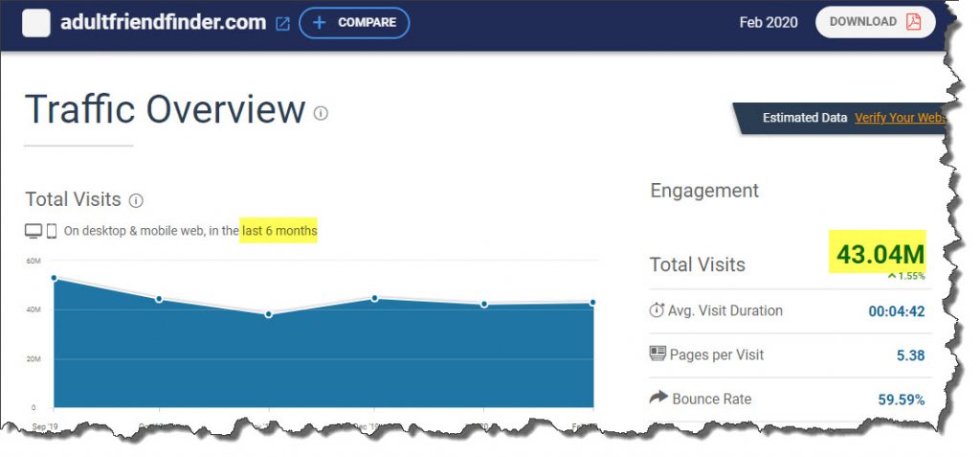Open the external link icon beside adultfriendfinder.com
Screen dimensions: 980x457
point(282,23)
